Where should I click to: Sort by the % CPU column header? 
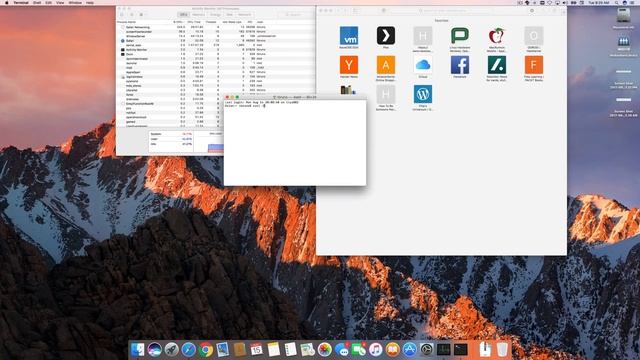(x=178, y=22)
